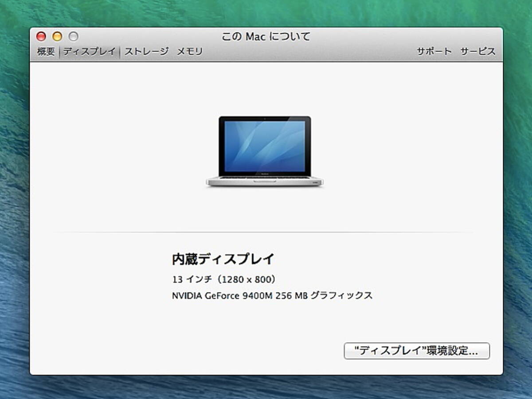Click the 13 インチ (1280 x 800) text

(x=224, y=280)
